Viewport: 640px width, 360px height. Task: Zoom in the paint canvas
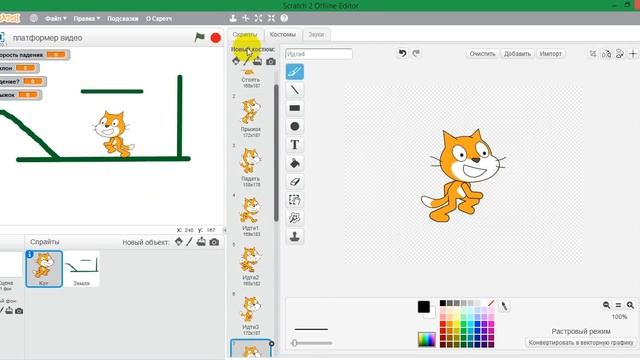click(x=630, y=305)
